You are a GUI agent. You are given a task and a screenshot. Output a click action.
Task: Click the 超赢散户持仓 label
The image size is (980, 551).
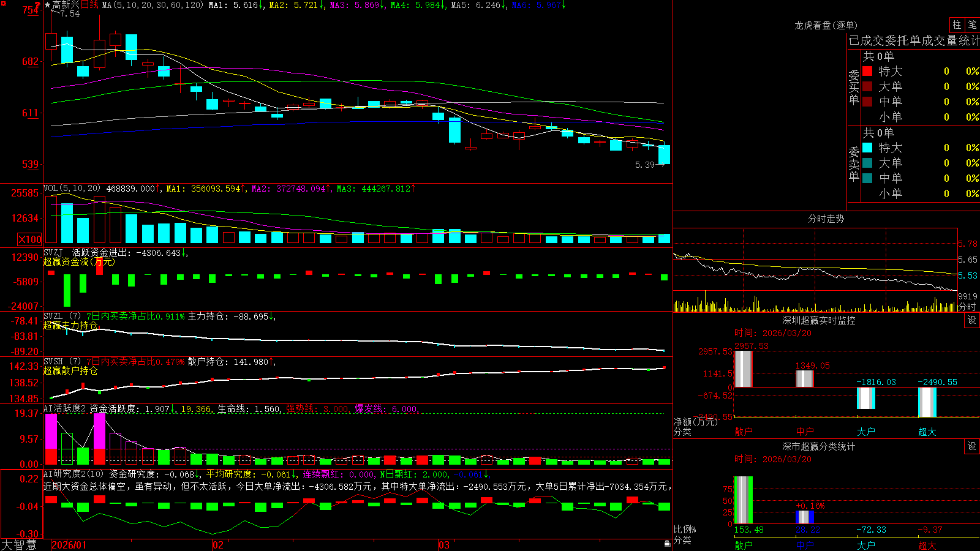70,370
